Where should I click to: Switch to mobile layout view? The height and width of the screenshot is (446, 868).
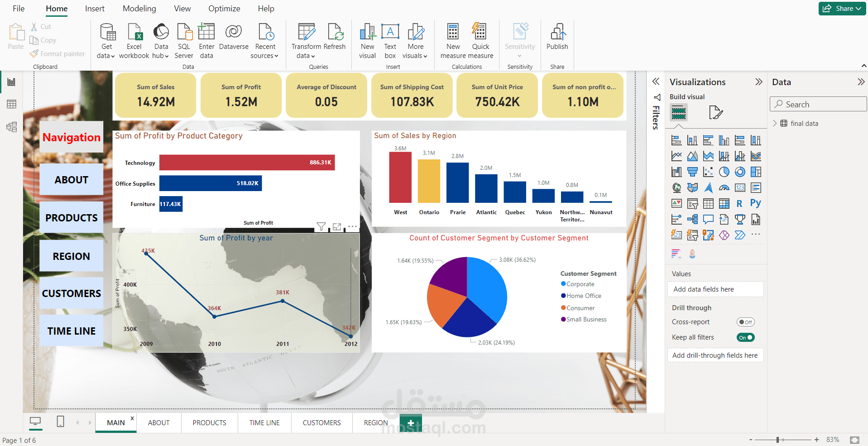coord(60,421)
